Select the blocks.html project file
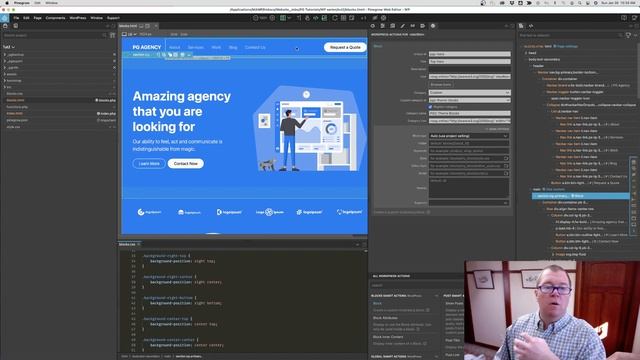The image size is (640, 360). click(x=16, y=100)
